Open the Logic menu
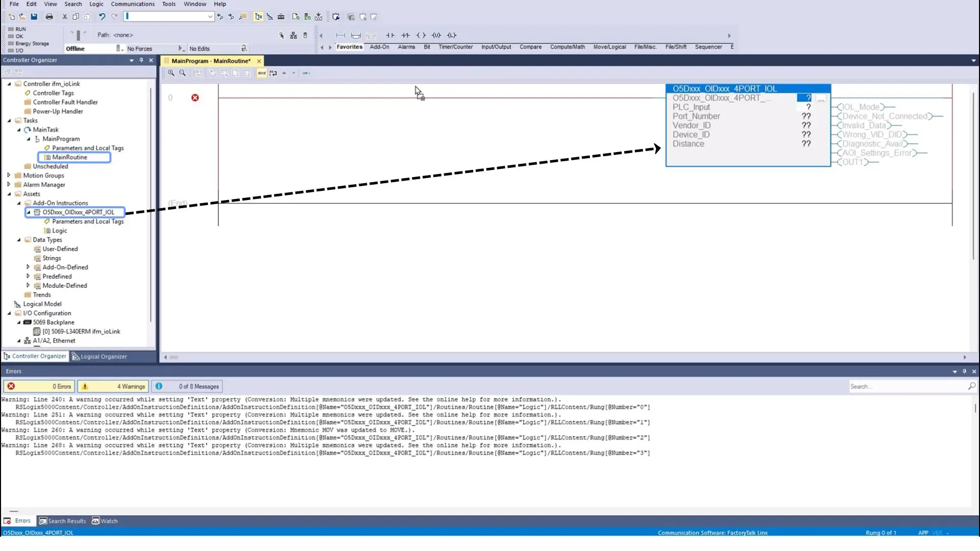The height and width of the screenshot is (551, 980). pos(96,4)
